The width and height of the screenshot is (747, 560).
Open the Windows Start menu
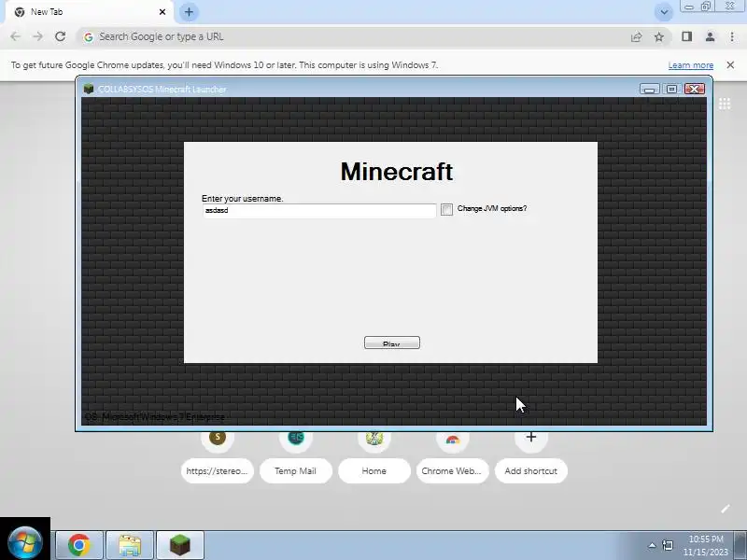tap(25, 542)
